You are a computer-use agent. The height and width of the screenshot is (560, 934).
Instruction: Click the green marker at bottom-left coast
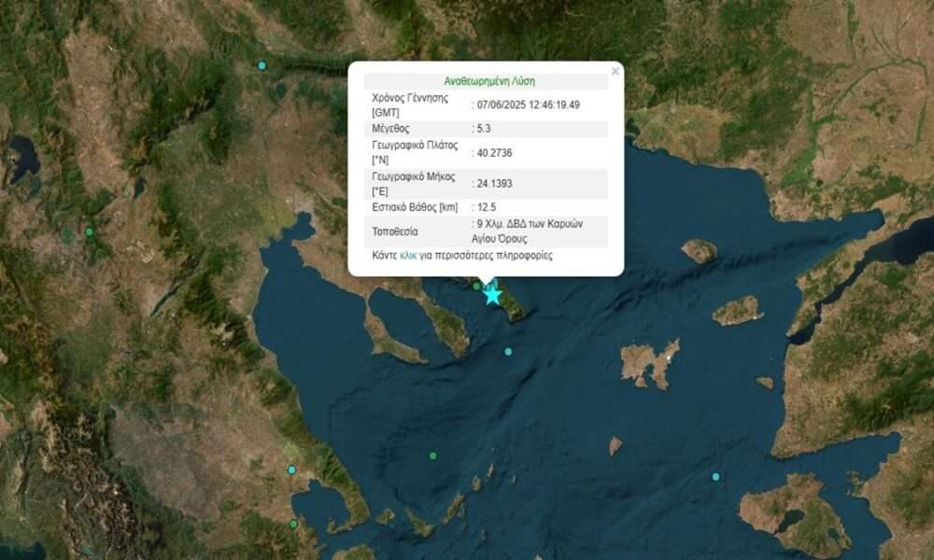[x=292, y=524]
